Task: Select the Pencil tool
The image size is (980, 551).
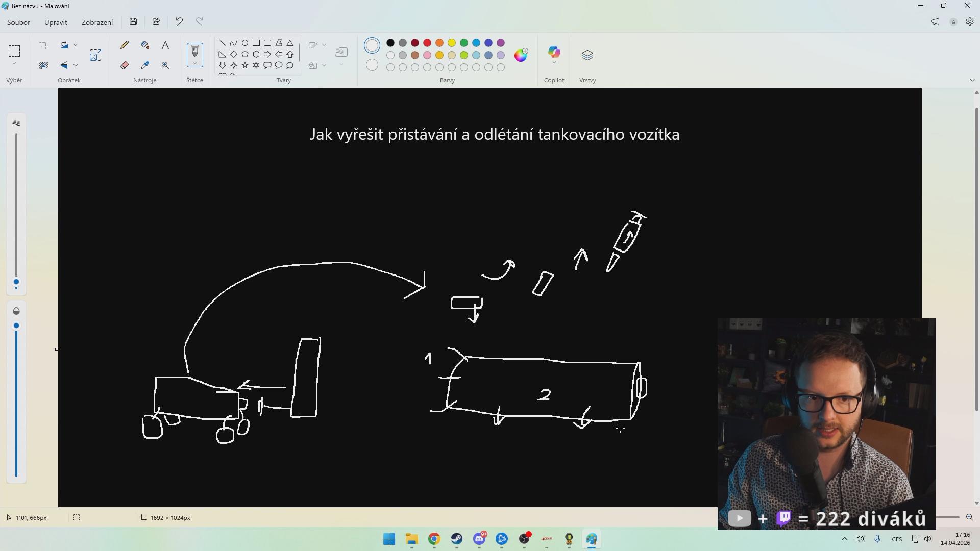Action: [x=125, y=45]
